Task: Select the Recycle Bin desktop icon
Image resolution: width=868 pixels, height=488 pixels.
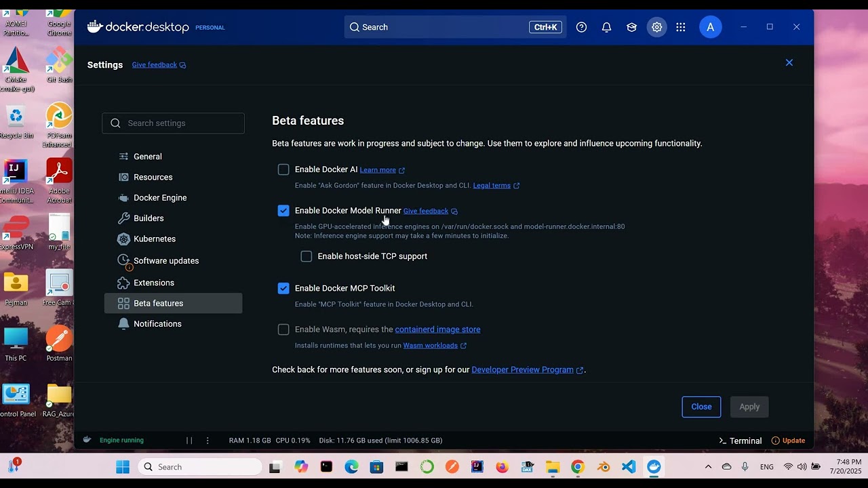Action: tap(16, 122)
